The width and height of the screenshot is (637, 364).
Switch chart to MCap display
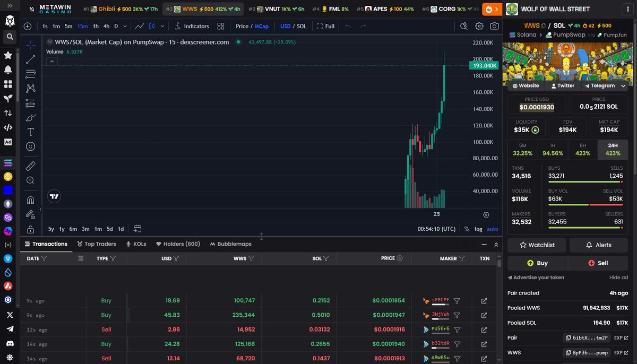pos(261,26)
